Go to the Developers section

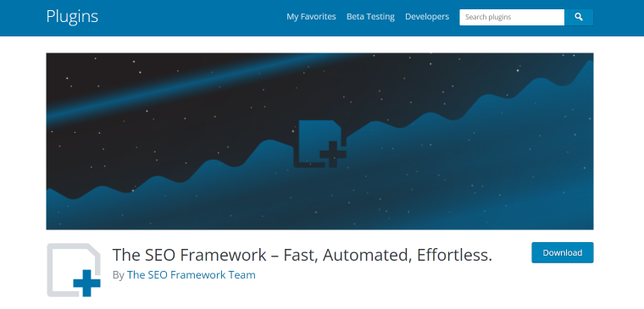[427, 17]
